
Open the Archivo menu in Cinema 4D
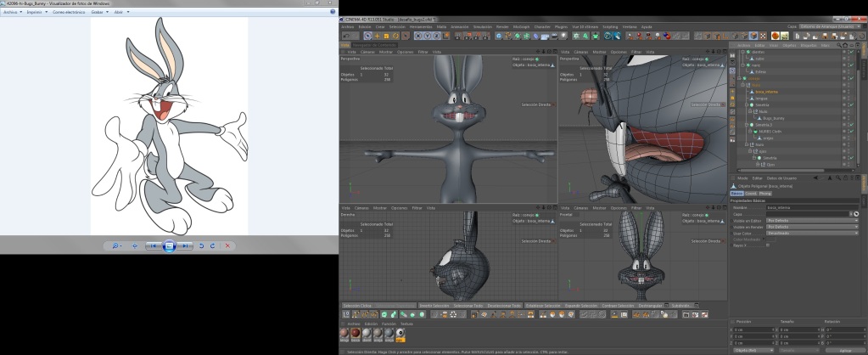[x=348, y=26]
